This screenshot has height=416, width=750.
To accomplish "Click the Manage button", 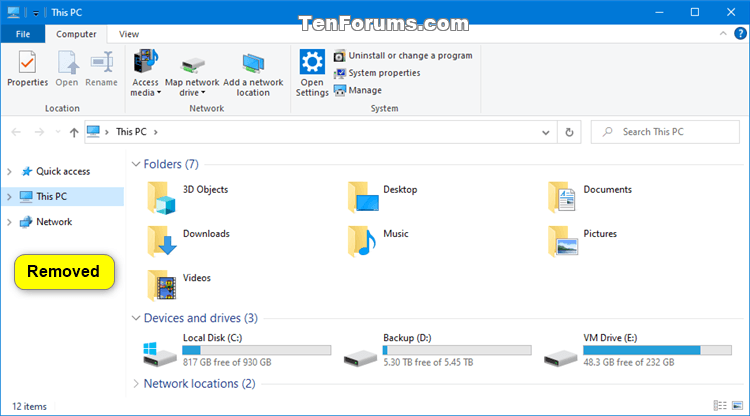I will click(x=358, y=90).
